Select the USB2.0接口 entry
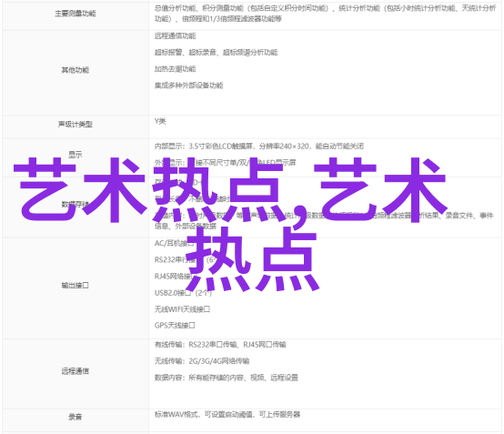The height and width of the screenshot is (434, 504). [183, 293]
